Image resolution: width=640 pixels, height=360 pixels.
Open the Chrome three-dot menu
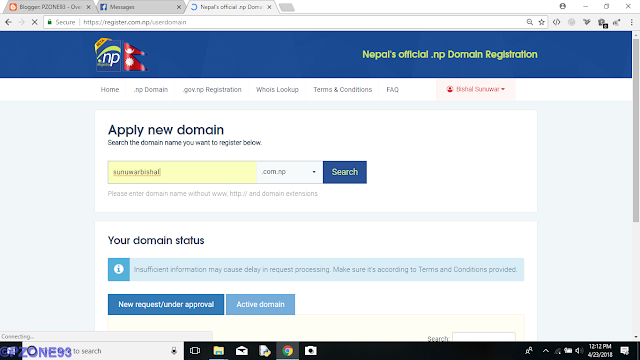(x=631, y=22)
